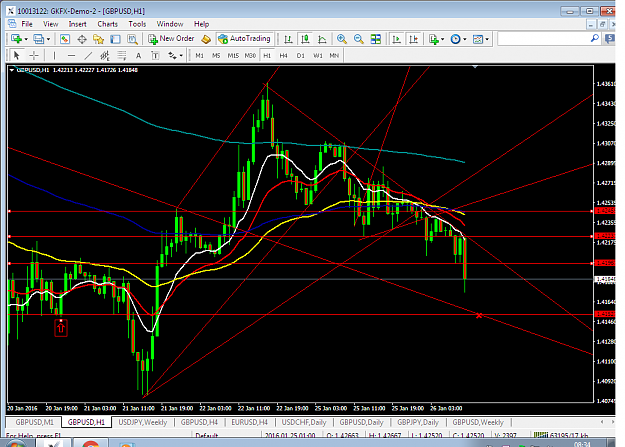The height and width of the screenshot is (447, 625).
Task: Switch timeframe to M30
Action: click(250, 55)
